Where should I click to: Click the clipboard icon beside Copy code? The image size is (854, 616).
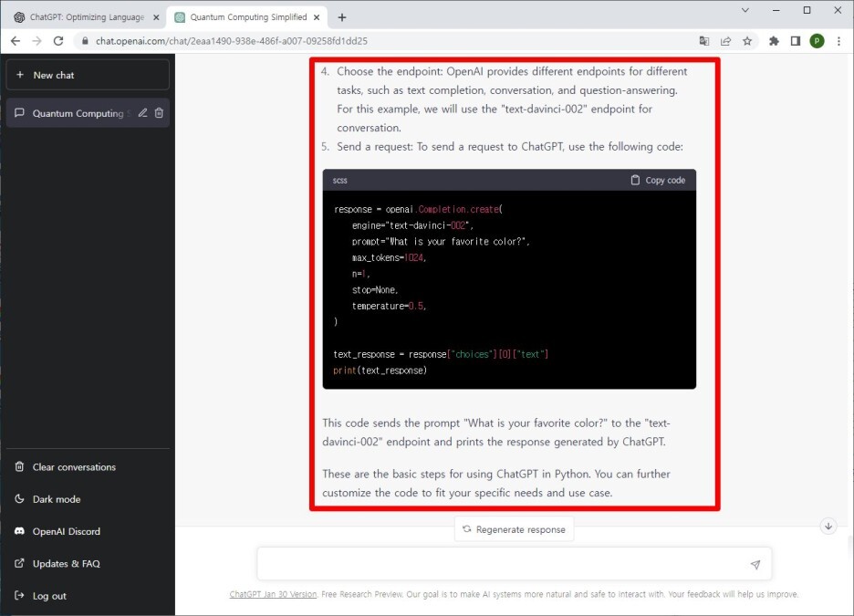pos(635,180)
